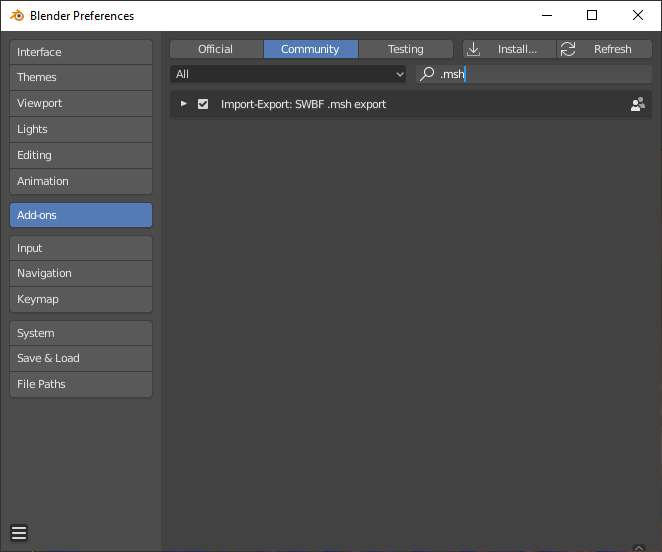Open the Editing section
662x552 pixels.
[81, 155]
